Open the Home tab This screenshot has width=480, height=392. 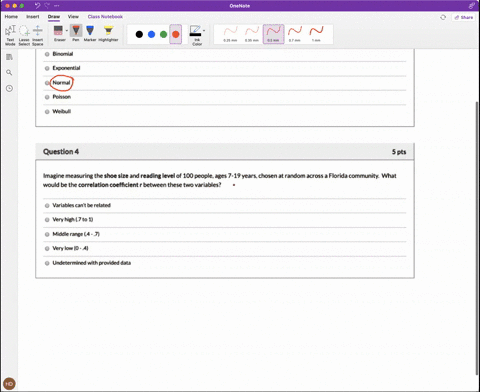click(x=11, y=17)
